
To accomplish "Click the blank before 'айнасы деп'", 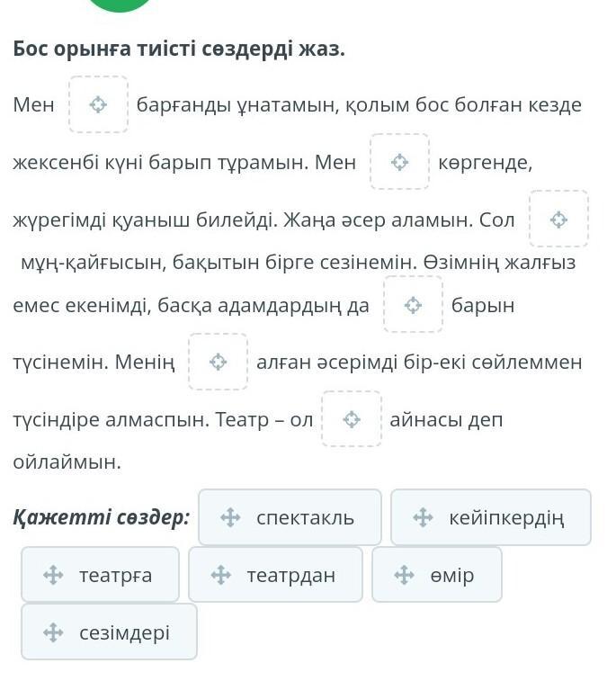I will click(352, 419).
